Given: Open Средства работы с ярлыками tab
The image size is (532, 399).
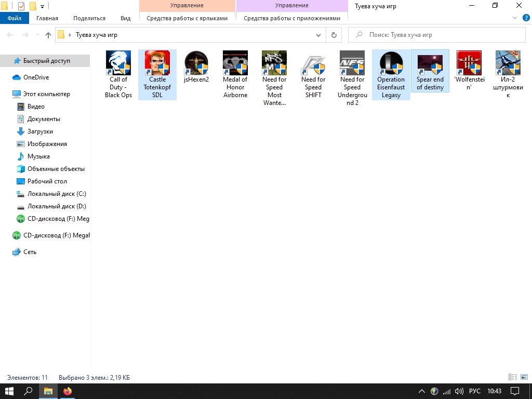Looking at the screenshot, I should tap(187, 18).
